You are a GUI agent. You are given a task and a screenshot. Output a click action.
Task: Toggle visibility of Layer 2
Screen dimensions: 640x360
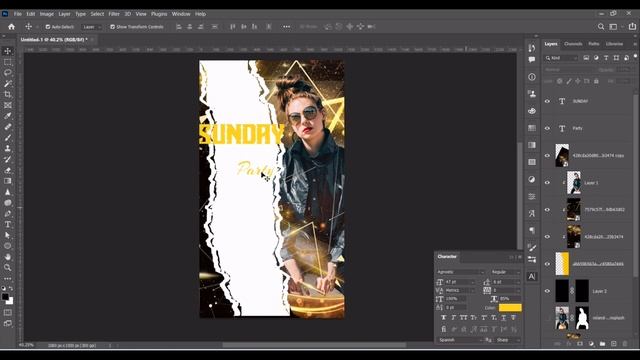[x=547, y=291]
